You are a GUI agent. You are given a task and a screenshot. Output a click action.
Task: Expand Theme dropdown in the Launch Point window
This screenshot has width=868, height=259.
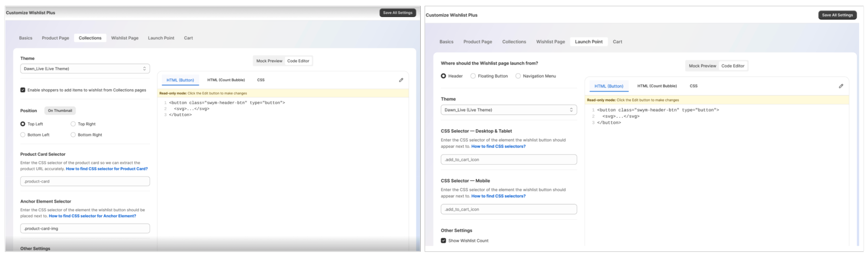pyautogui.click(x=508, y=110)
